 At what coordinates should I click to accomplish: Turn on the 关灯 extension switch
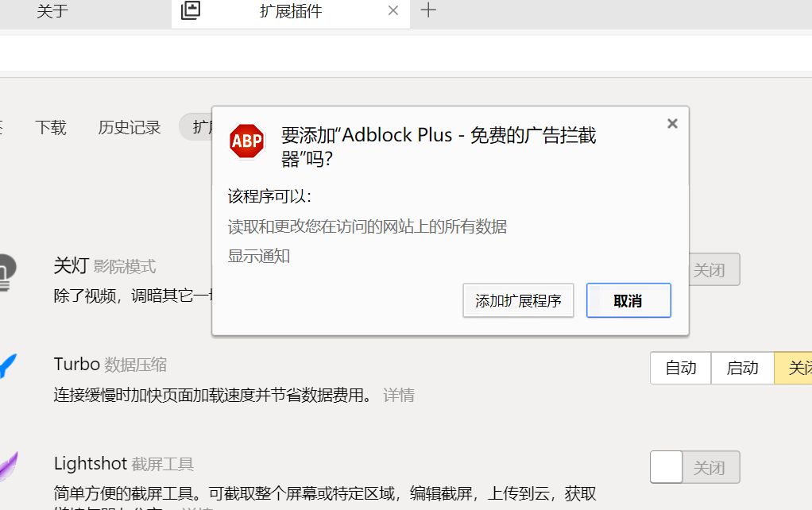click(666, 269)
